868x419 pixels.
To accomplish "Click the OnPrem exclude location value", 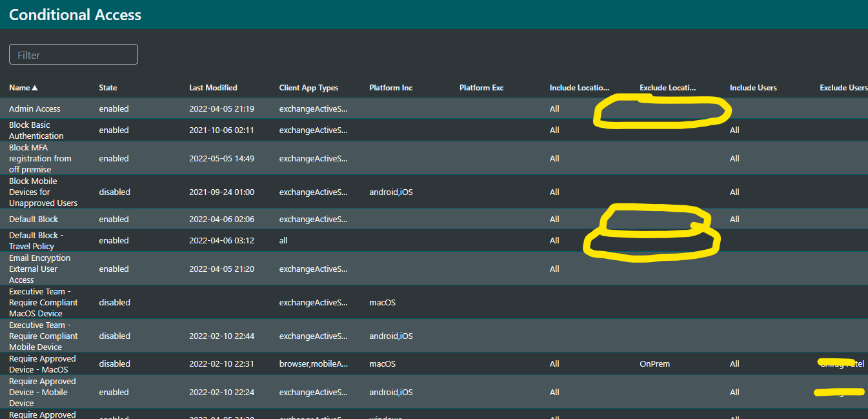I will tap(654, 363).
